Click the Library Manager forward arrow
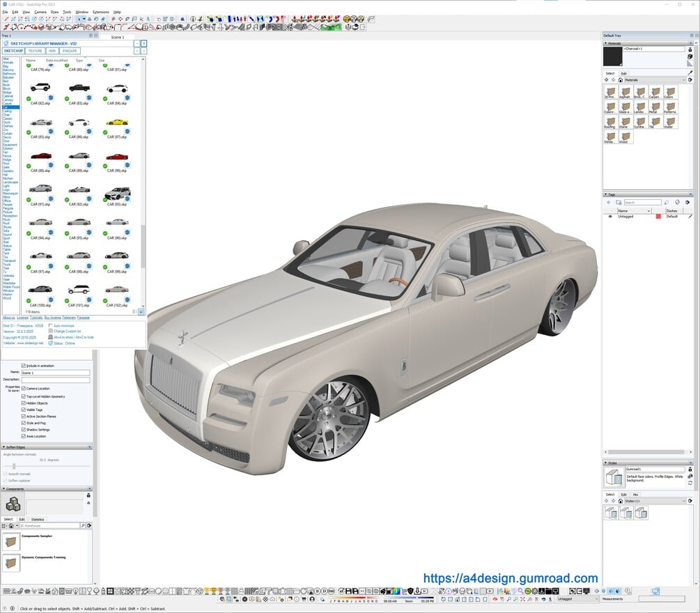700x613 pixels. (143, 51)
